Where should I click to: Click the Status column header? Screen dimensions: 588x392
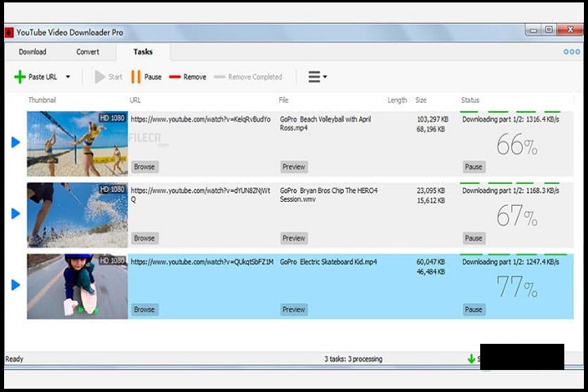[x=470, y=100]
